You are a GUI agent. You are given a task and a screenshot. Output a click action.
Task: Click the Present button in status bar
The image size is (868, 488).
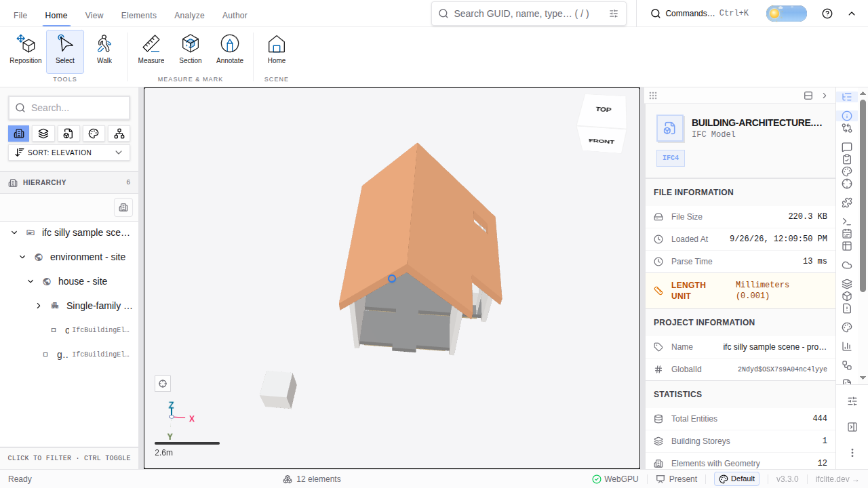click(677, 479)
